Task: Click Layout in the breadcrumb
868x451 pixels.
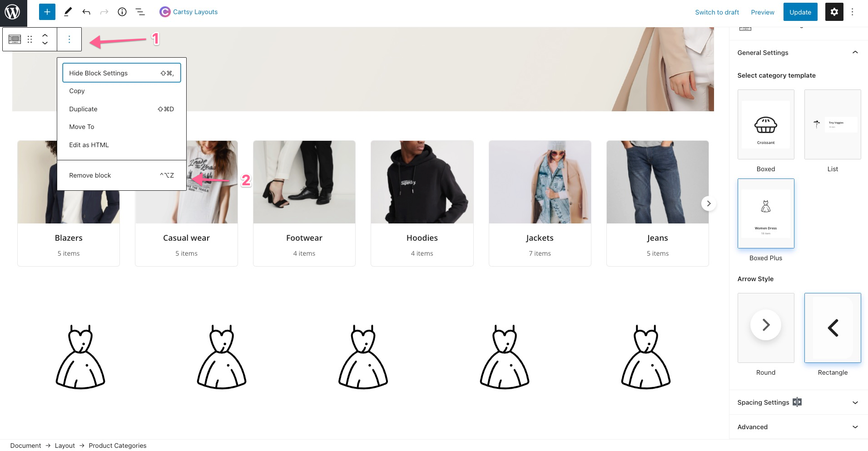Action: pos(65,446)
